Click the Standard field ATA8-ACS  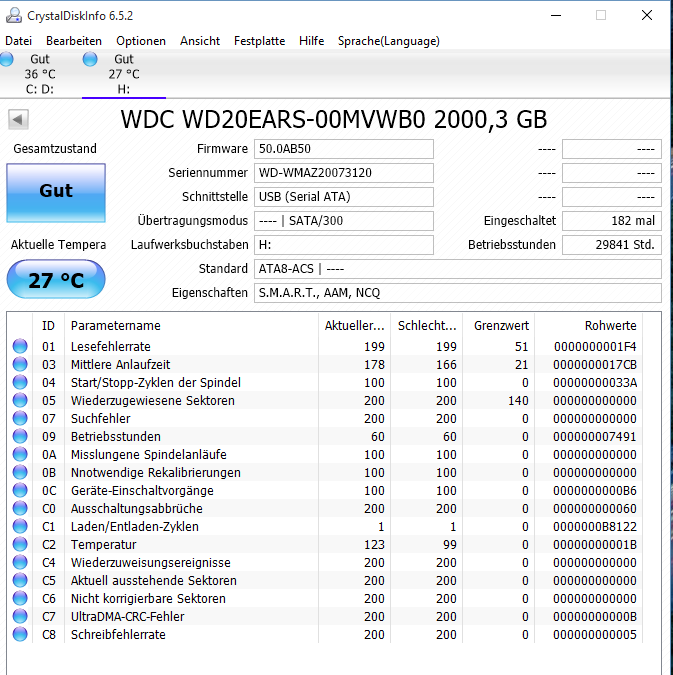coord(458,269)
